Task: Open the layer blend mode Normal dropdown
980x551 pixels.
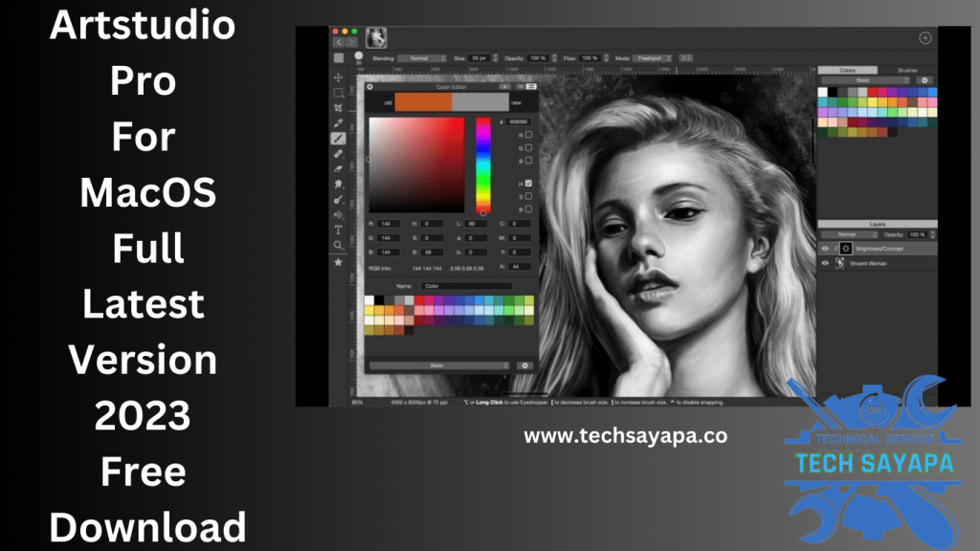Action: coord(850,235)
